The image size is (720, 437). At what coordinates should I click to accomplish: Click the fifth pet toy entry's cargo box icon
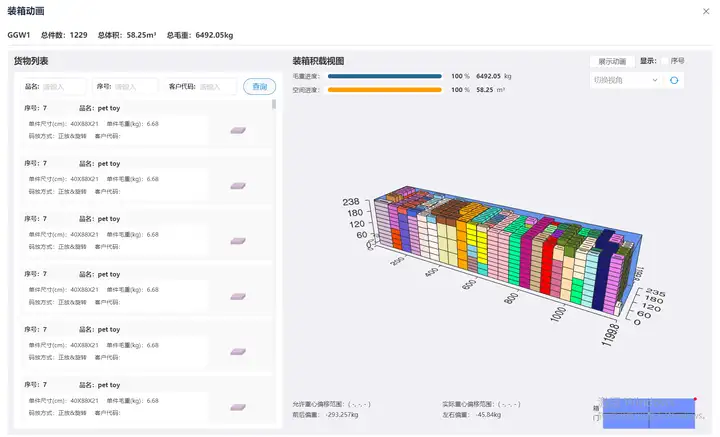point(238,352)
